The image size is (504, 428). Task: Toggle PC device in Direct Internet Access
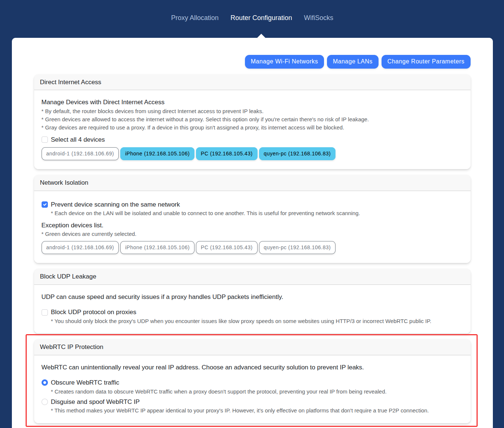226,154
